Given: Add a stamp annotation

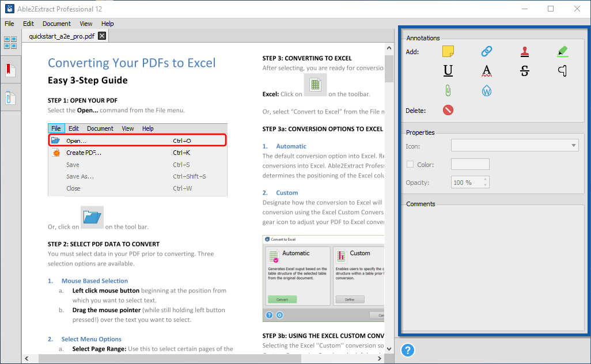Looking at the screenshot, I should 525,51.
